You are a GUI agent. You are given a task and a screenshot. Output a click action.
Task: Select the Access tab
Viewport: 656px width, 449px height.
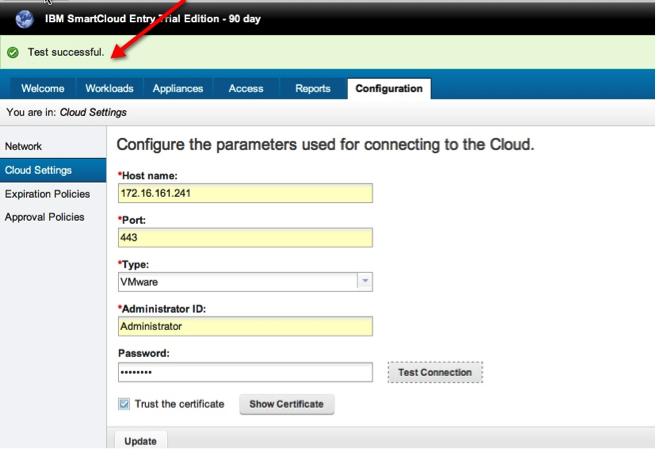pyautogui.click(x=246, y=89)
